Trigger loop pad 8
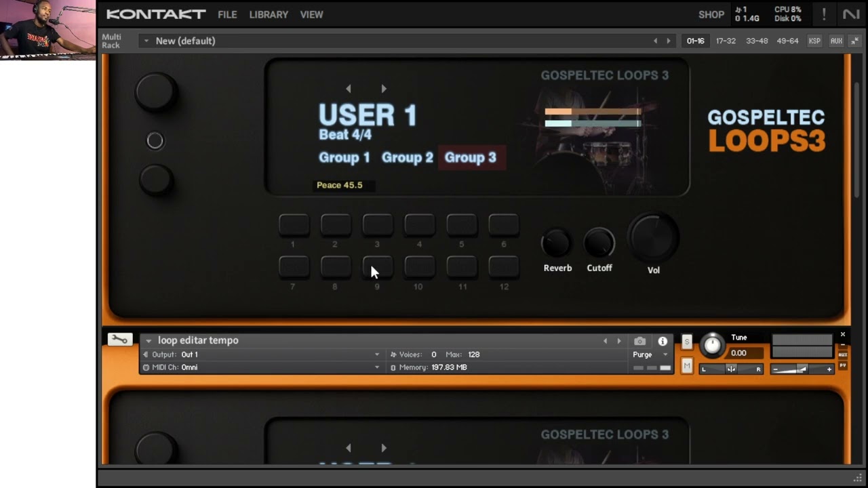868x488 pixels. point(336,267)
